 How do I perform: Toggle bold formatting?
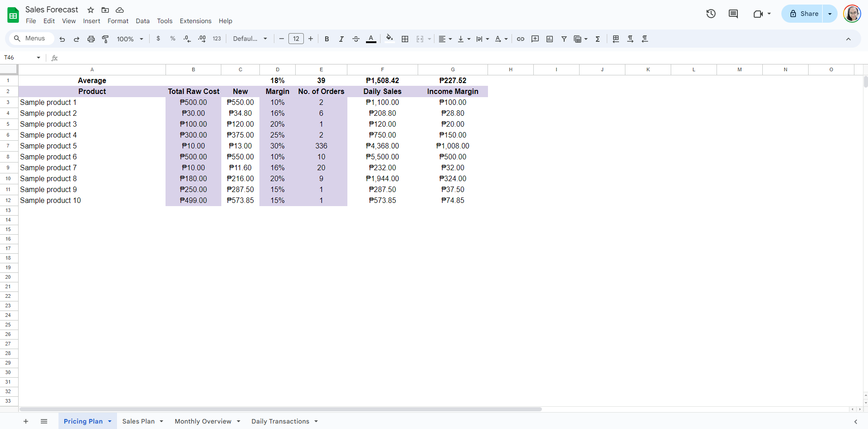(327, 39)
